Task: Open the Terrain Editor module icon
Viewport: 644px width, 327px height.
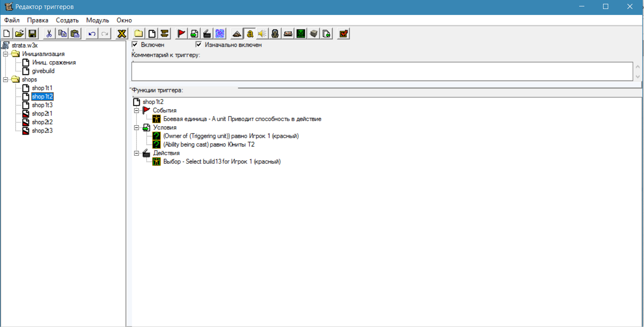Action: pos(237,34)
